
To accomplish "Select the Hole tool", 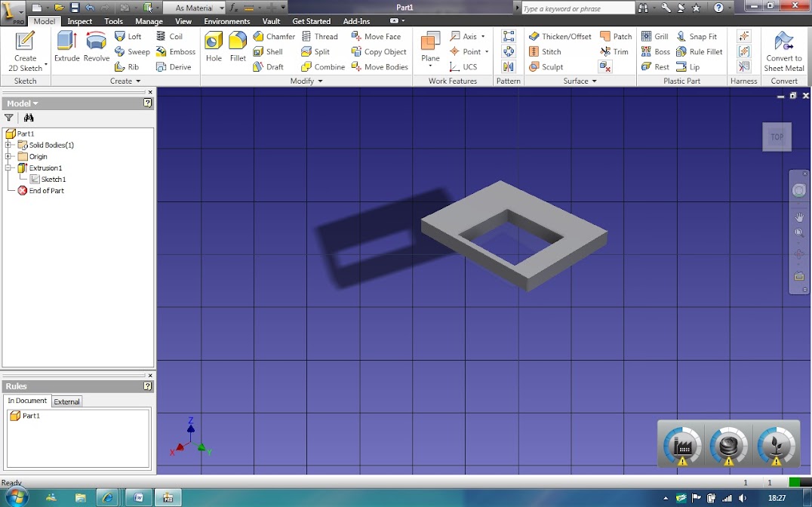I will pyautogui.click(x=214, y=47).
